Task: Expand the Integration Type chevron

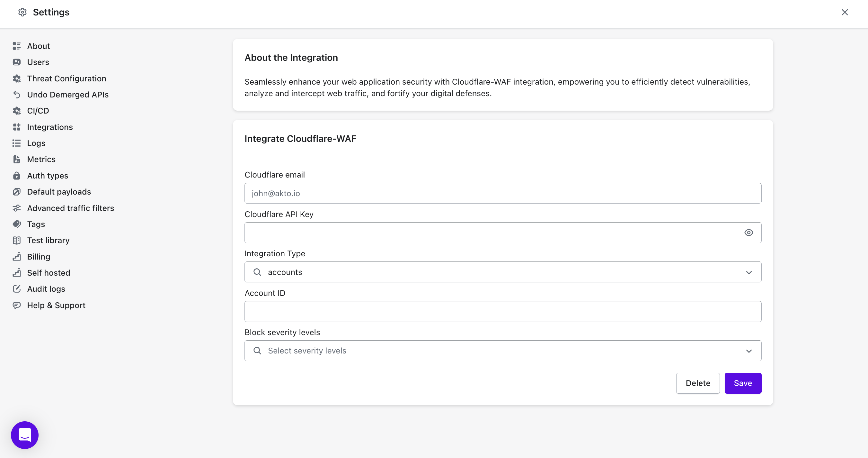Action: point(748,272)
